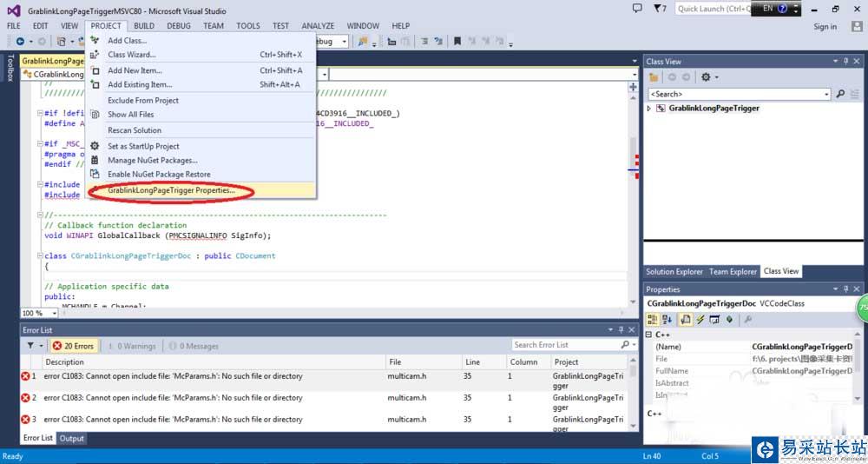This screenshot has width=868, height=464.
Task: Click the Sign in link
Action: tap(825, 27)
